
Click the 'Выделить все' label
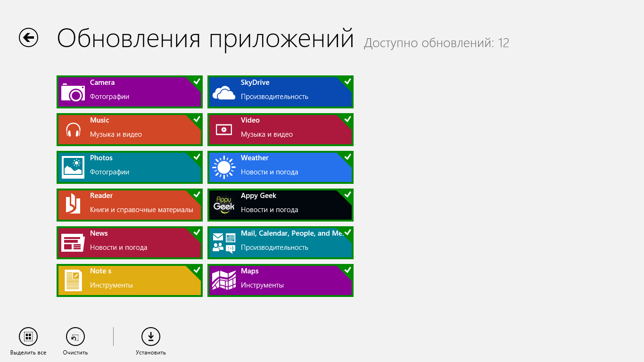[28, 353]
